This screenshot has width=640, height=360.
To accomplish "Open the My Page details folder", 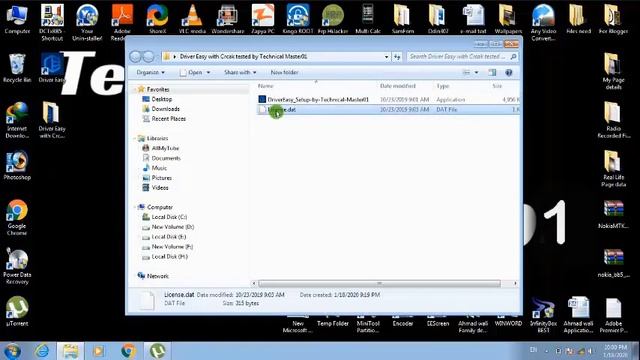I will point(613,71).
